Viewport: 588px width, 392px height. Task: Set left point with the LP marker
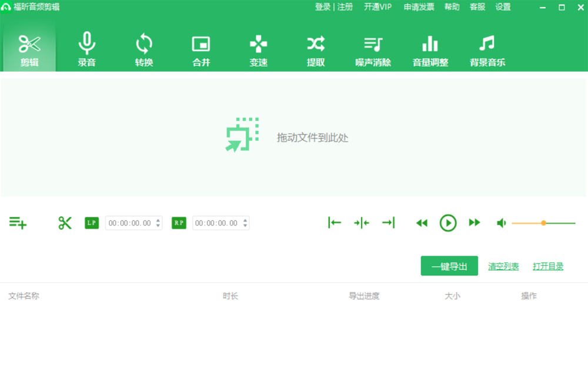(92, 223)
